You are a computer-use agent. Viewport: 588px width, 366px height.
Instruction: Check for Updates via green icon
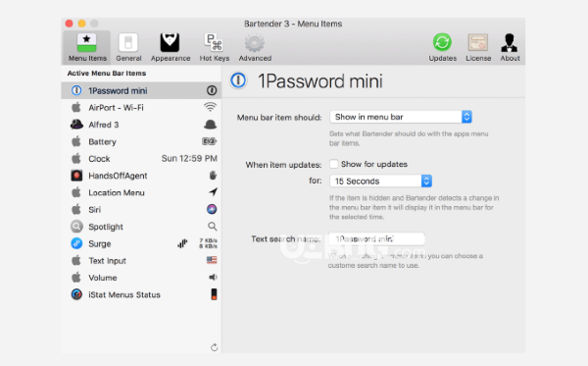443,48
